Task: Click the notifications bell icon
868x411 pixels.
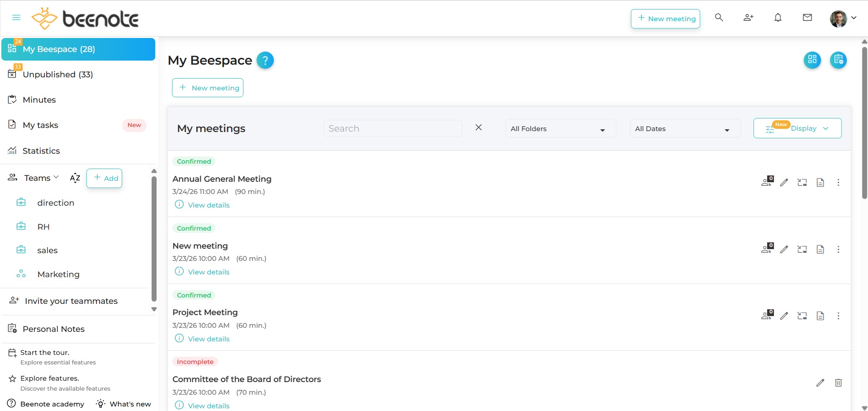Action: point(777,18)
